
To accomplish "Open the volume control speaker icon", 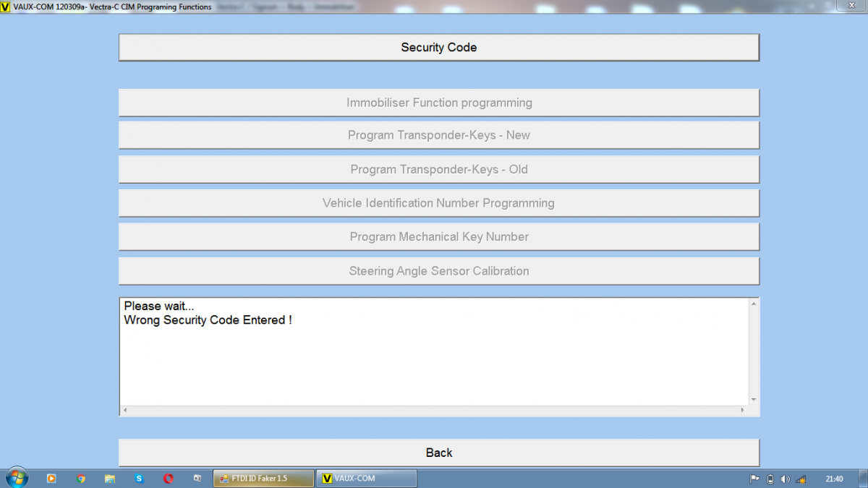I will (786, 479).
